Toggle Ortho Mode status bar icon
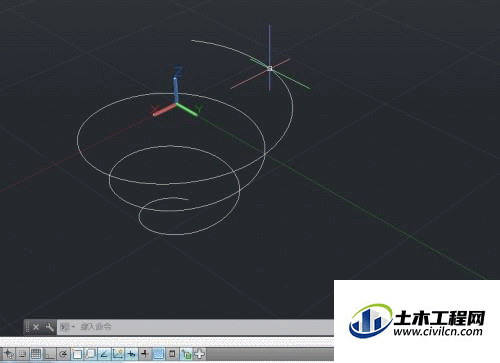Screen dimensions: 500x363 tap(49, 354)
